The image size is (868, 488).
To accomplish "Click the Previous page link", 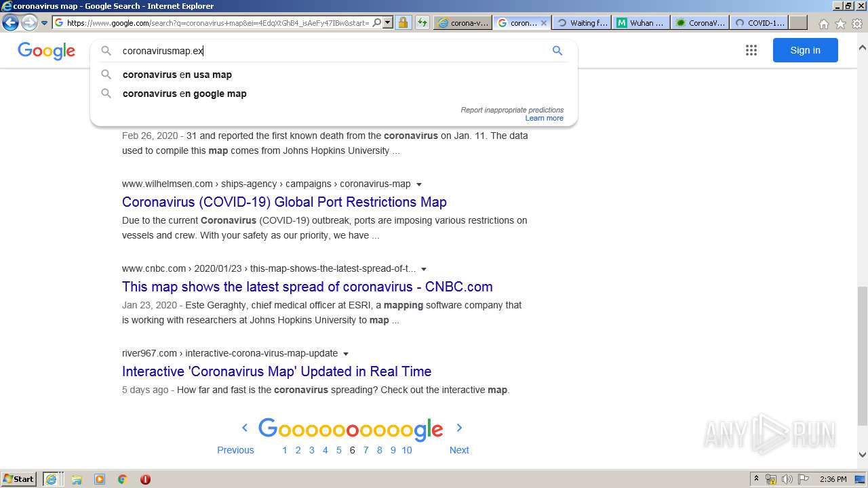I will 235,450.
